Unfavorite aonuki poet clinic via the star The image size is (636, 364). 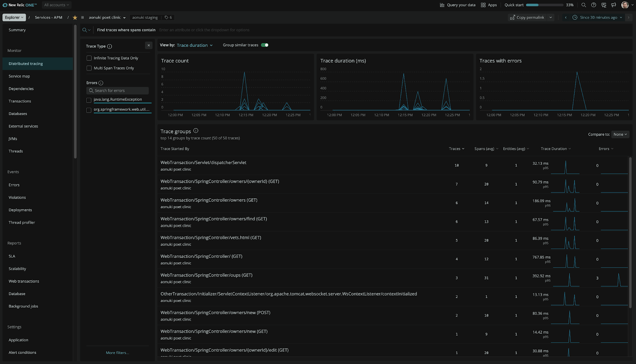[75, 17]
